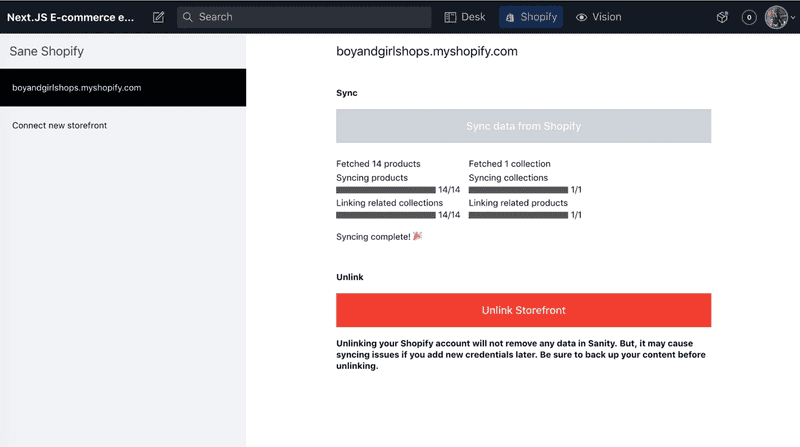
Task: Click the Unlink section label
Action: pyautogui.click(x=350, y=277)
